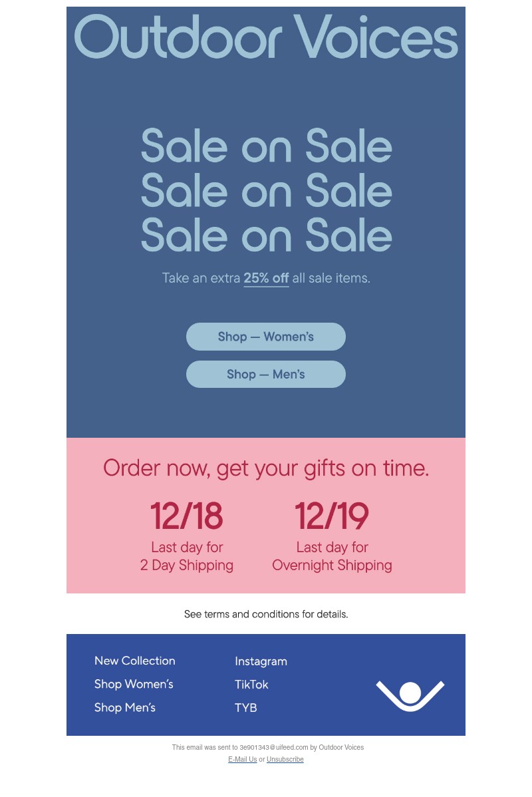Select the Outdoor Voices wordmark at the top

click(x=265, y=39)
